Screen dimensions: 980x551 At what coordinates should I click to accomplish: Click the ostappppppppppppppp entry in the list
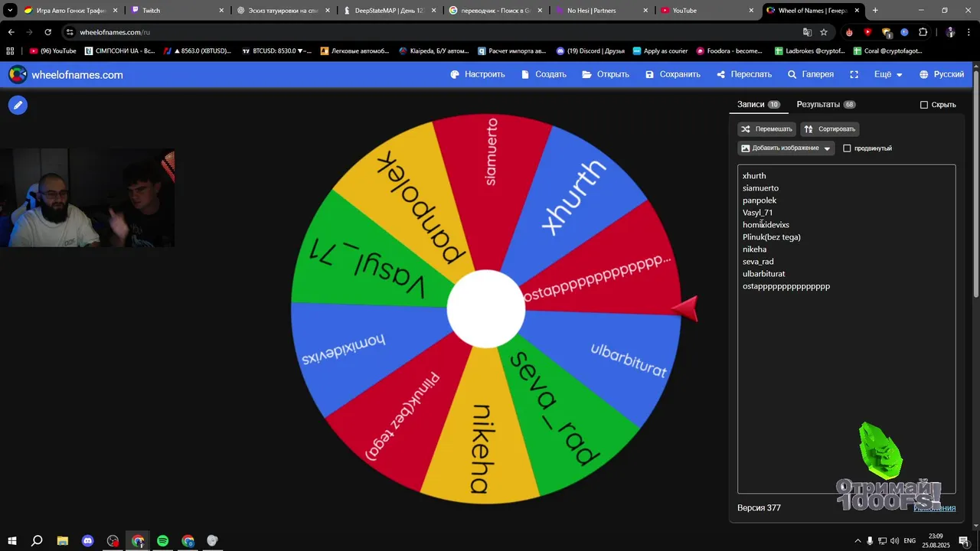pyautogui.click(x=786, y=286)
